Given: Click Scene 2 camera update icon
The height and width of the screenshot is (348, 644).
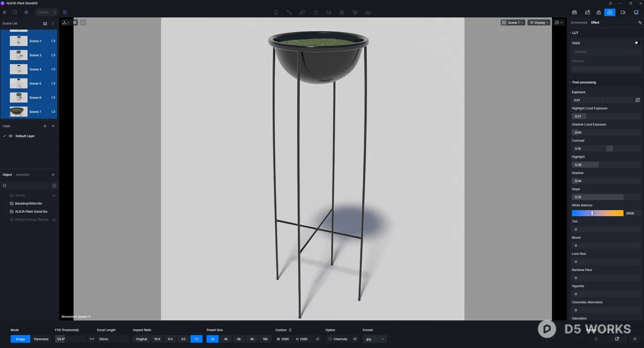Looking at the screenshot, I should tap(53, 41).
